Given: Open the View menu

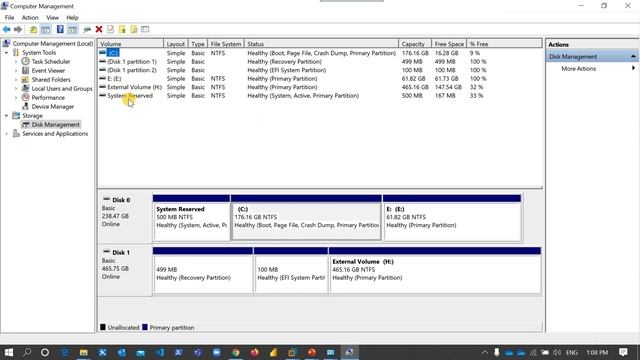Looking at the screenshot, I should tap(52, 18).
